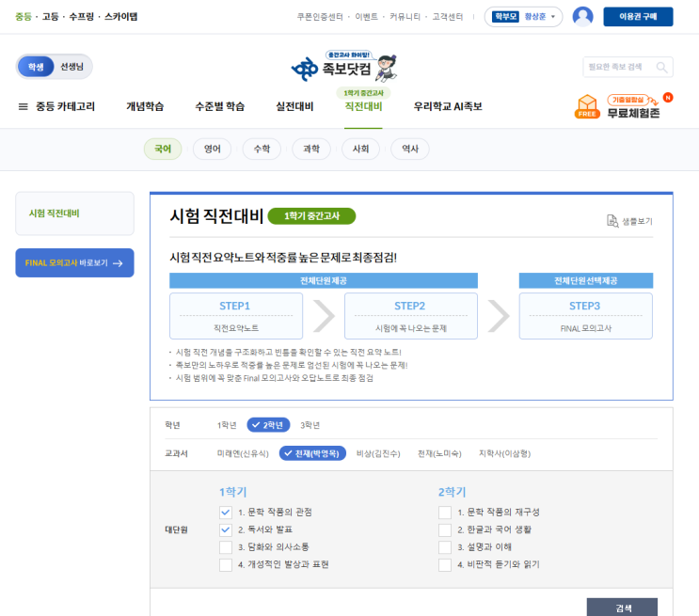Open the 우리학교 AI족보 menu
This screenshot has height=616, width=699.
click(448, 106)
